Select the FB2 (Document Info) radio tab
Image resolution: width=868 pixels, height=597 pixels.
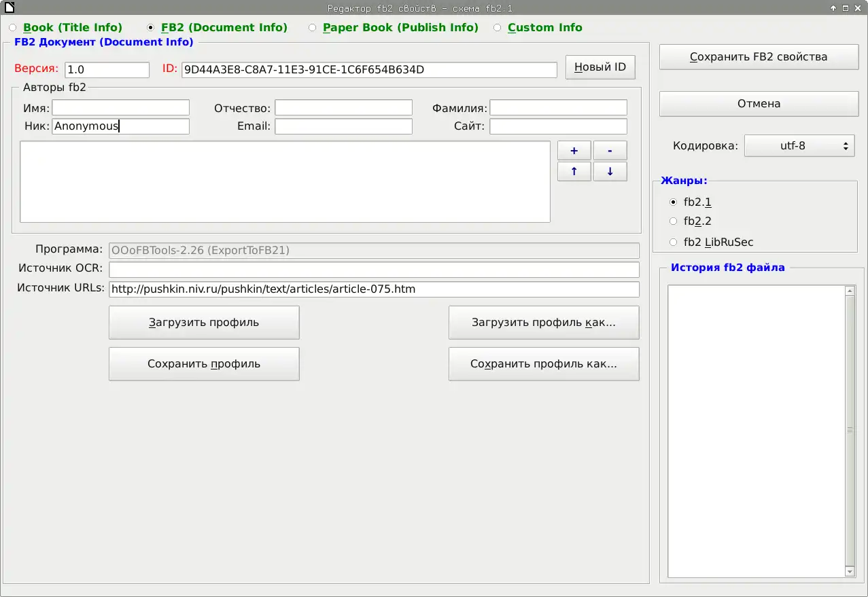click(x=217, y=28)
